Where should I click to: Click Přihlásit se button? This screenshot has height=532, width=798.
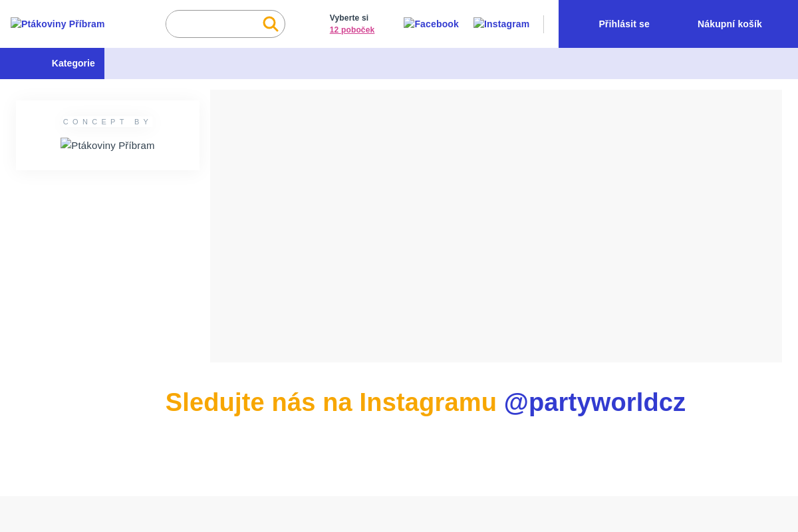(x=624, y=24)
